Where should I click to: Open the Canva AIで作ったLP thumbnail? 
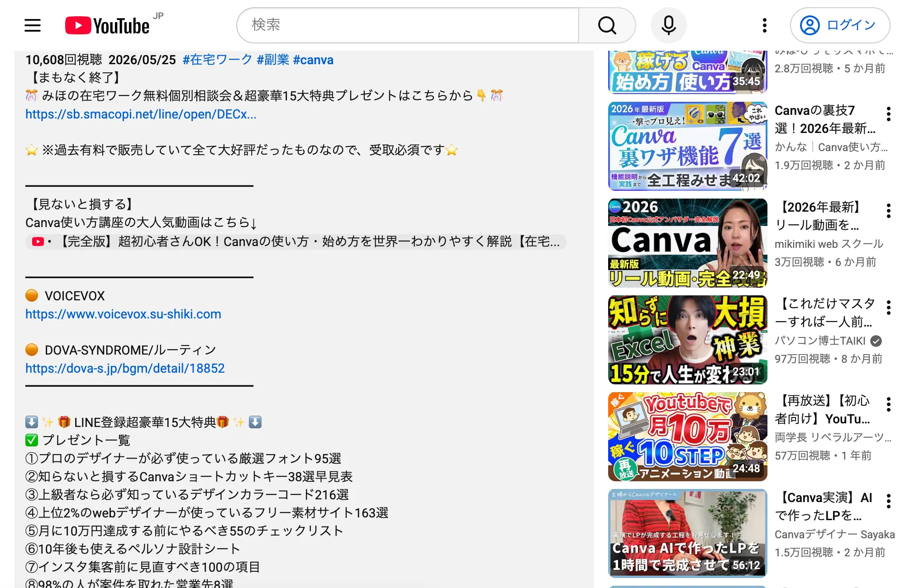coord(687,533)
